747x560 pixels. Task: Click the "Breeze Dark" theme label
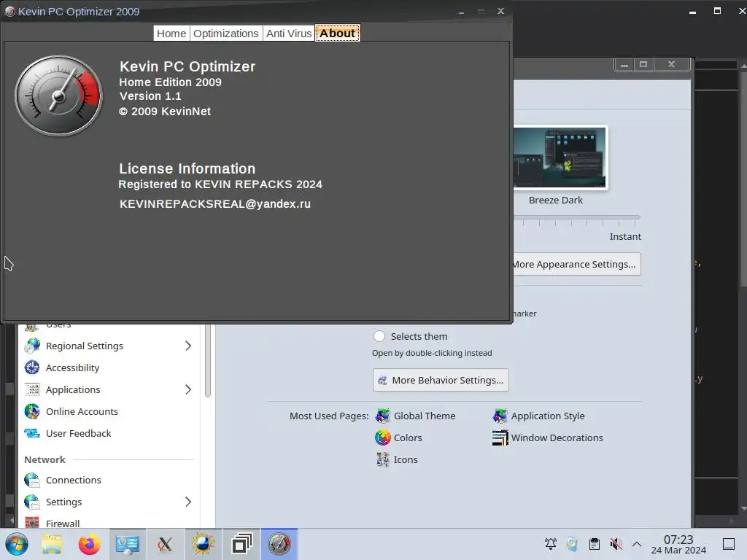coord(555,200)
